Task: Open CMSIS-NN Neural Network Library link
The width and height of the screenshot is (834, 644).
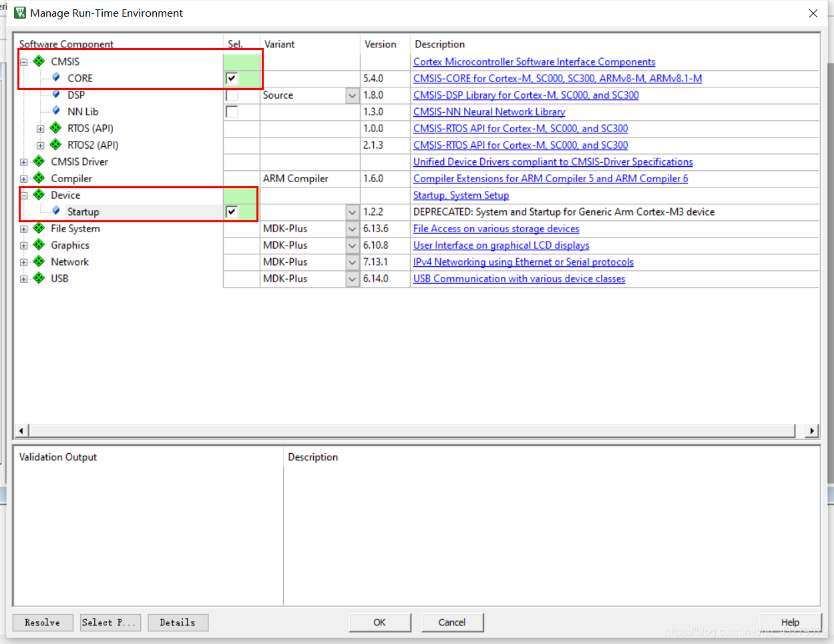Action: 489,111
